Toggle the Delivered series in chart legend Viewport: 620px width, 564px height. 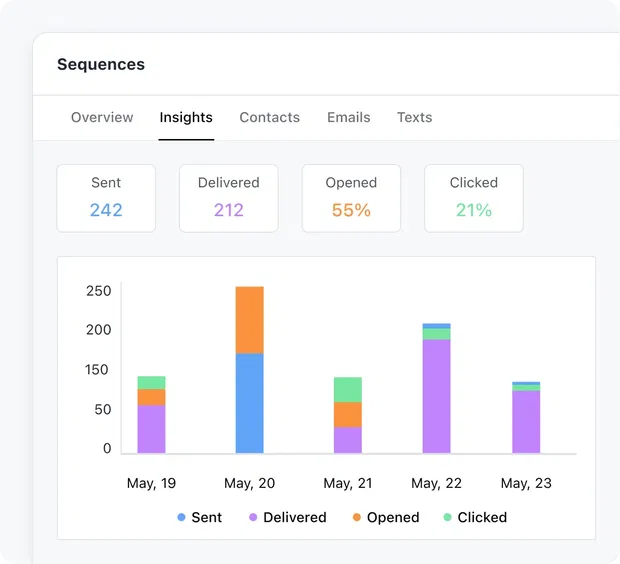[x=288, y=517]
